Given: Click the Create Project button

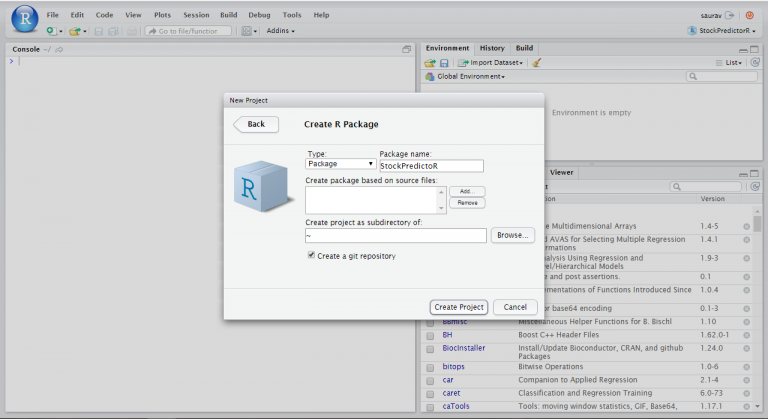Looking at the screenshot, I should point(459,307).
